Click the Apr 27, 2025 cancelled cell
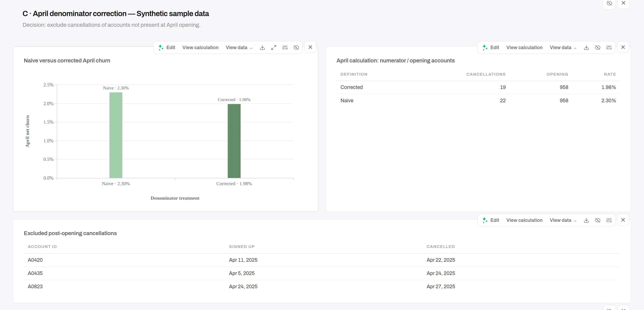Screen dimensions: 644x310 click(x=441, y=286)
